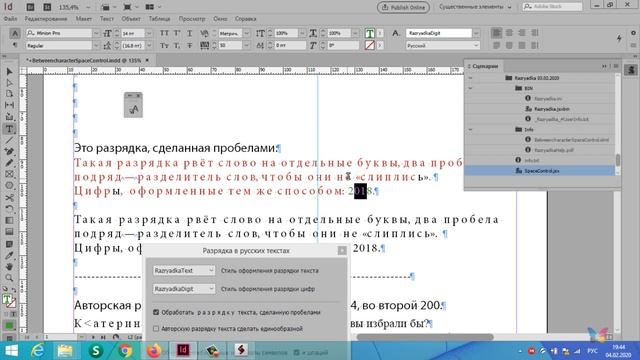Viewport: 640px width, 360px height.
Task: Switch to the BetweencharacterSpaceControl document tab
Action: pos(84,60)
